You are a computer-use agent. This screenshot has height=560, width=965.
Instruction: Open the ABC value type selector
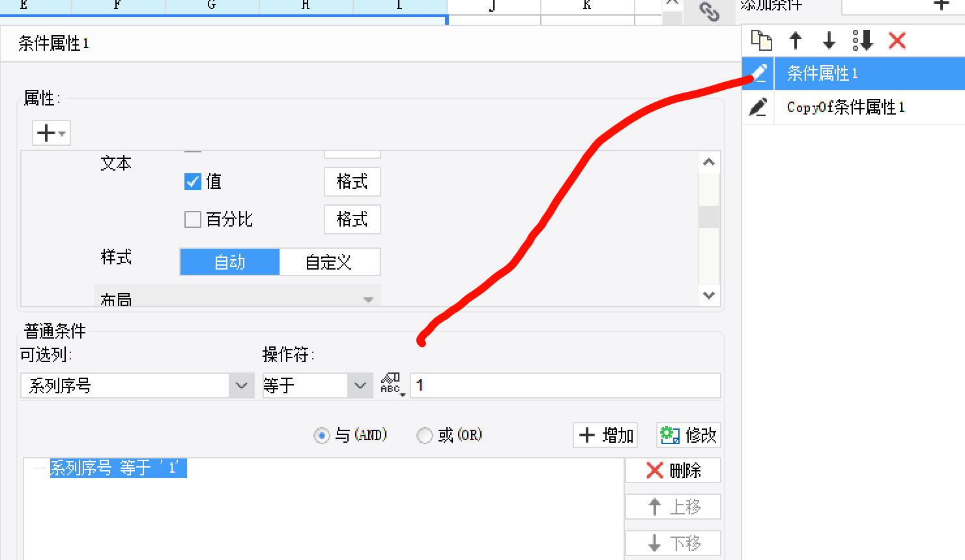click(x=392, y=385)
